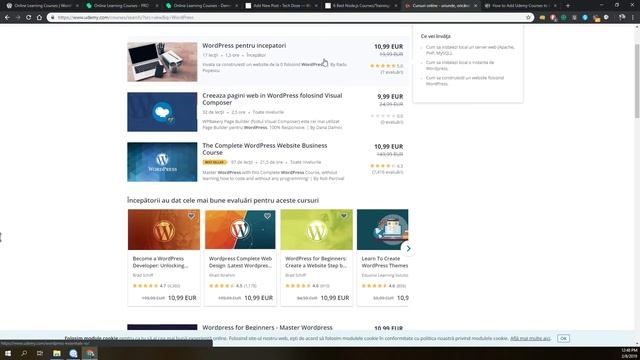Open the new tab plus button
The height and width of the screenshot is (360, 640).
pos(567,6)
